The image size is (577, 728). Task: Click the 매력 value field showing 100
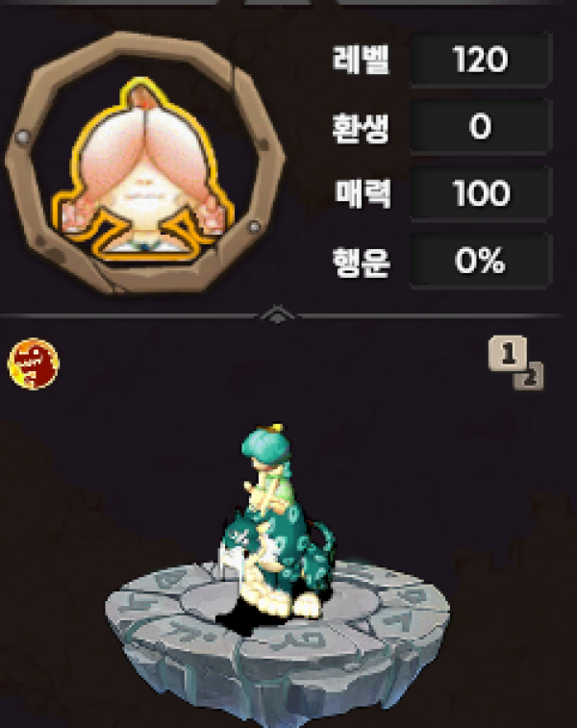(481, 193)
